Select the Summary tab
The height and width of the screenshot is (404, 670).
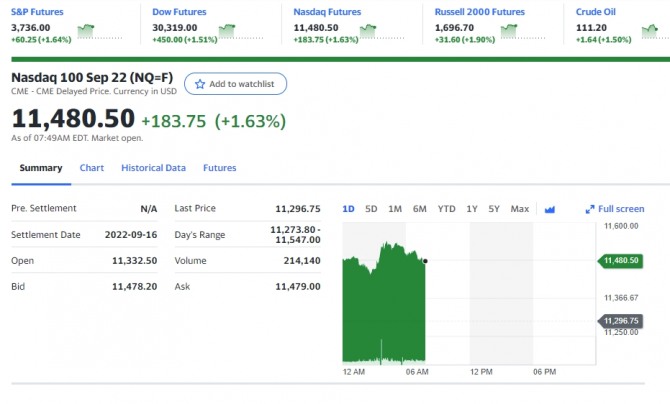coord(41,168)
